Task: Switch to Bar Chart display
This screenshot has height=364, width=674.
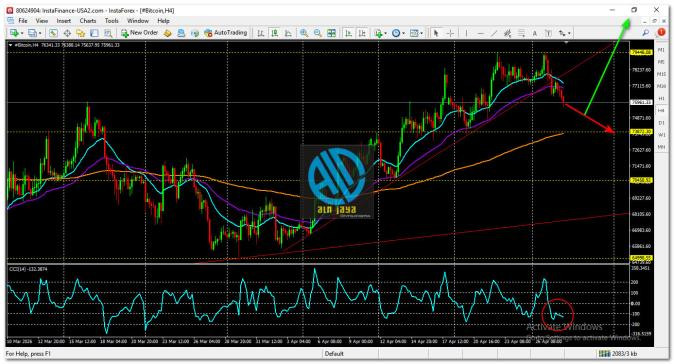Action: [260, 33]
